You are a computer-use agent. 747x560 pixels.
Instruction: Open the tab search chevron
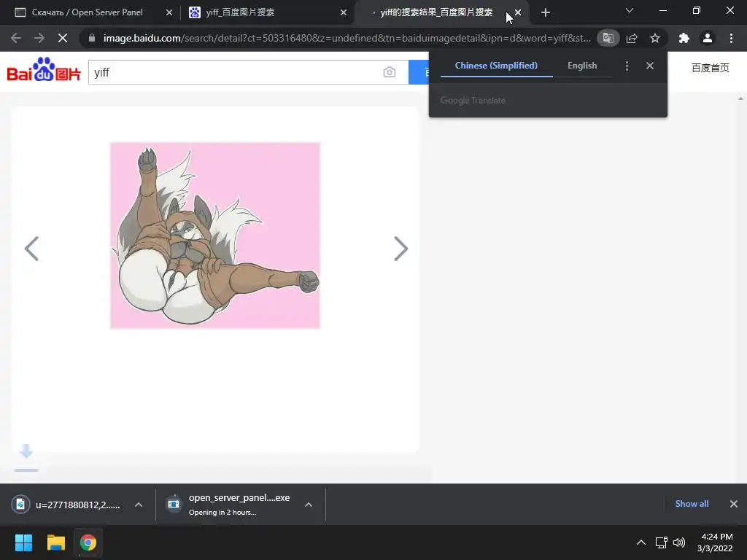pos(630,10)
